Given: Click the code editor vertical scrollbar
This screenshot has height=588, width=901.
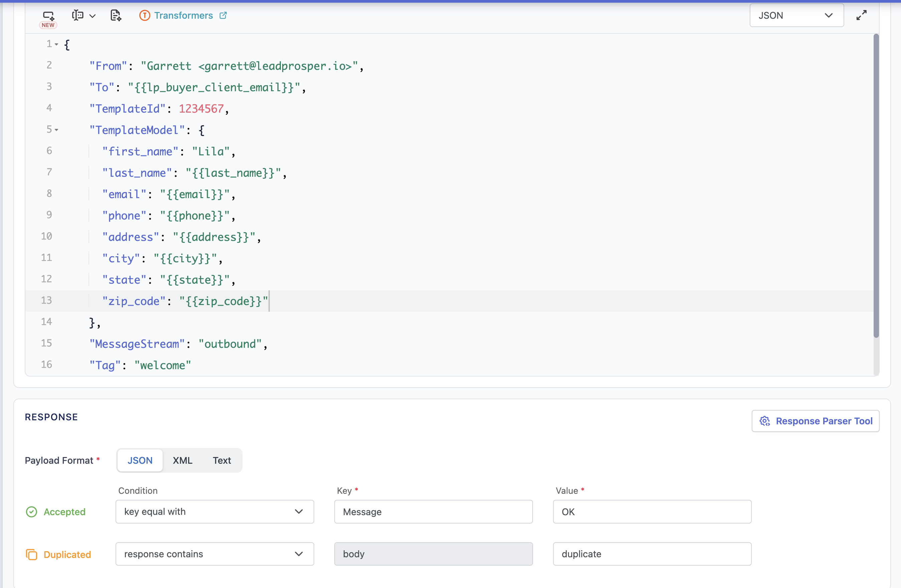Looking at the screenshot, I should [x=876, y=185].
